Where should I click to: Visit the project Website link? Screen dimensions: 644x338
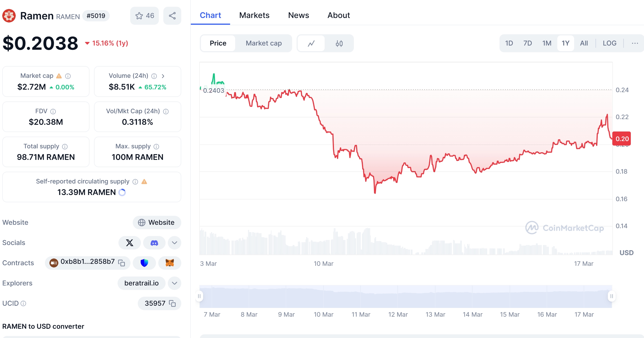157,223
